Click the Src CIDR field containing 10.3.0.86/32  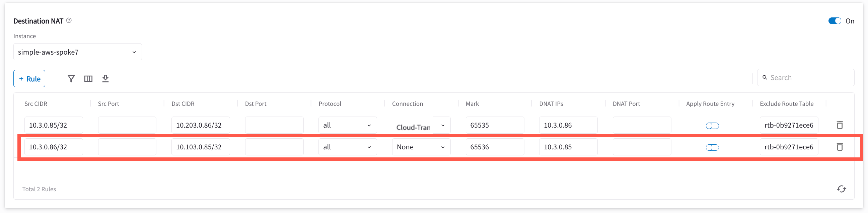coord(54,147)
